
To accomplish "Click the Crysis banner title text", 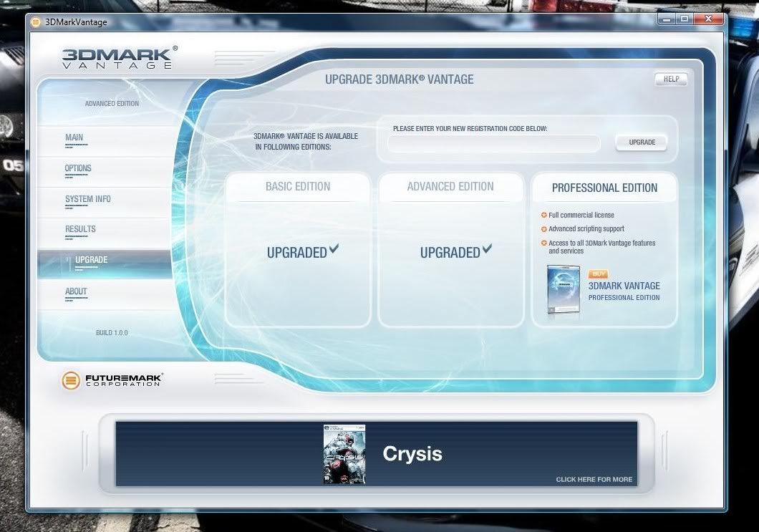I will (412, 454).
